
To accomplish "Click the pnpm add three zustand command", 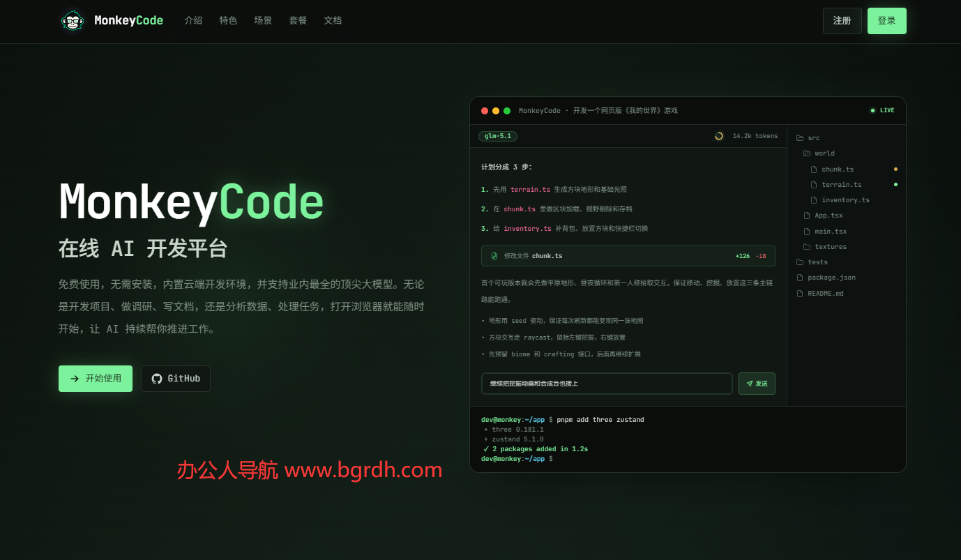I will (600, 420).
